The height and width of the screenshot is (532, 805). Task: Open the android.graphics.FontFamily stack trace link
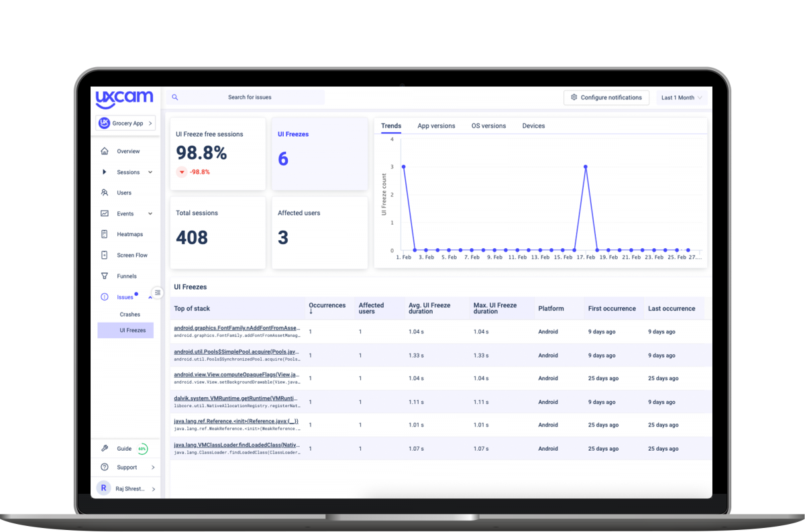236,327
